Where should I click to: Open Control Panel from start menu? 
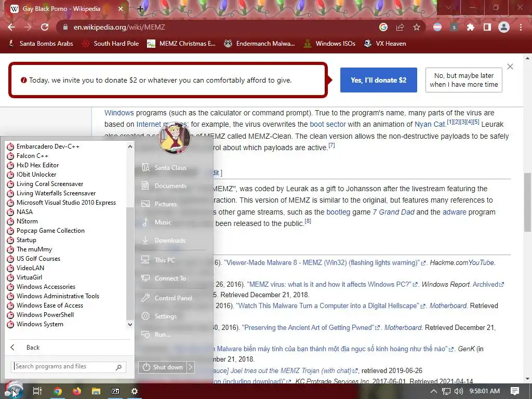(x=173, y=298)
